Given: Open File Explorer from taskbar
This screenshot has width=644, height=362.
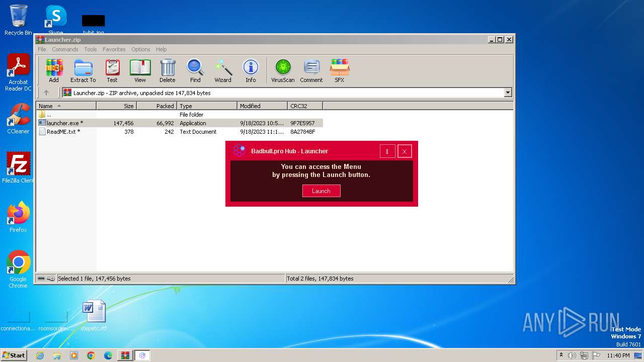Looking at the screenshot, I should click(x=57, y=355).
